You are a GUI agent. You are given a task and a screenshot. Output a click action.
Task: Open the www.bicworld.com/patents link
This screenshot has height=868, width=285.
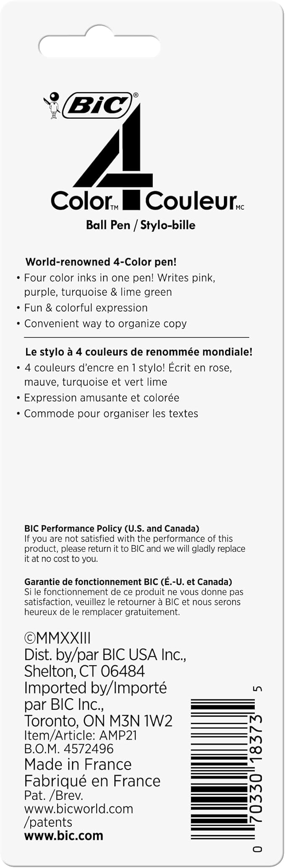pos(78,815)
